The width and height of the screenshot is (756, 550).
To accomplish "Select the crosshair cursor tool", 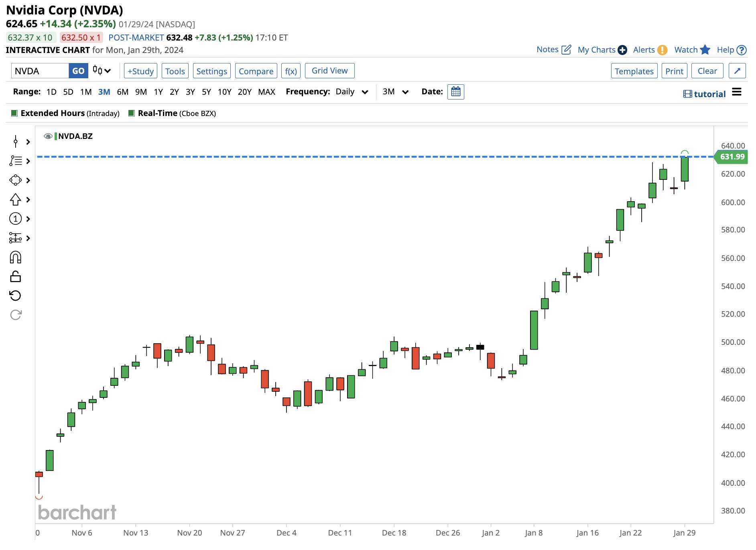I will (x=16, y=141).
